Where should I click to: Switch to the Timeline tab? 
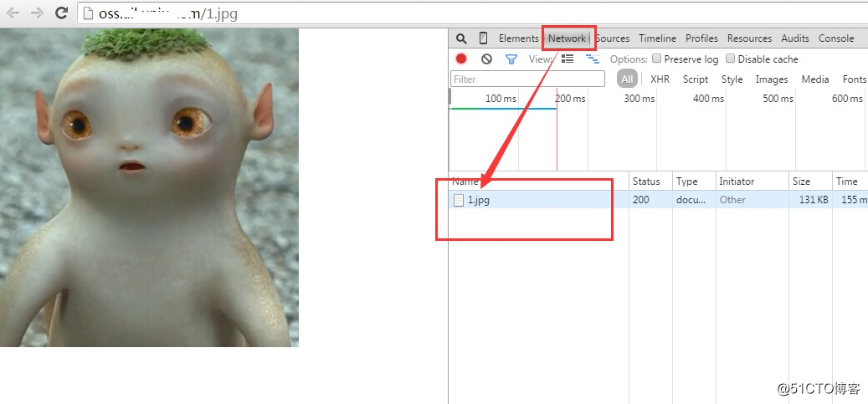(658, 38)
